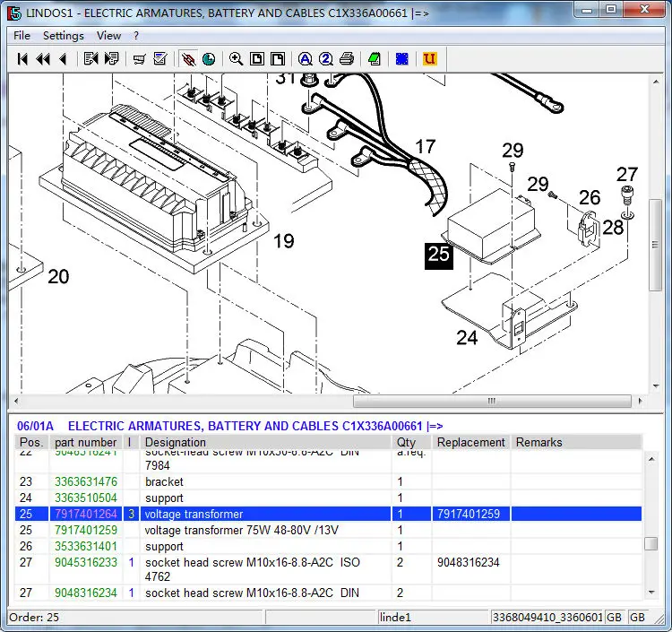Click the LINDOS app icon in title bar
Viewport: 672px width, 632px height.
pos(14,13)
